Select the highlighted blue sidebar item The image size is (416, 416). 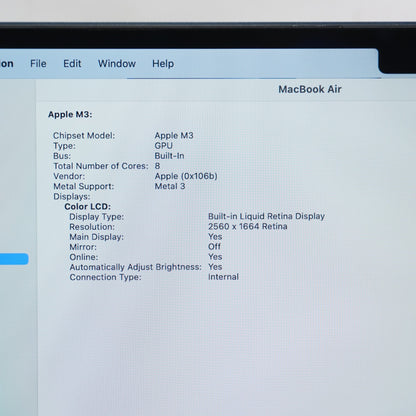tap(14, 259)
